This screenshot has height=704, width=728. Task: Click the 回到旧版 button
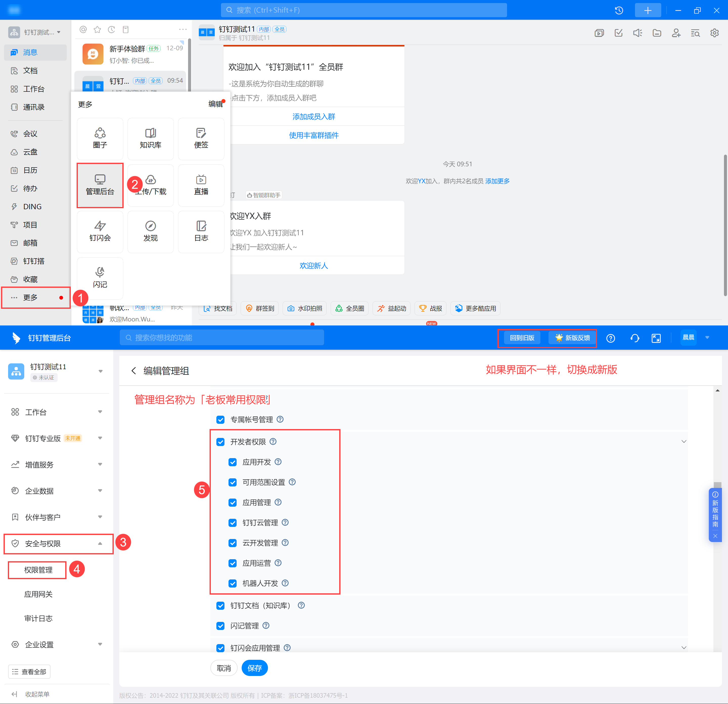[522, 338]
